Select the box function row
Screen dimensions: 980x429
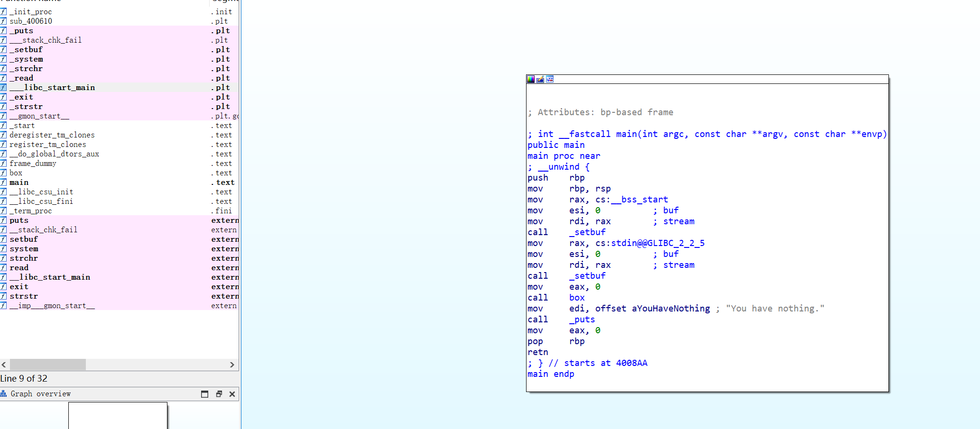point(120,173)
